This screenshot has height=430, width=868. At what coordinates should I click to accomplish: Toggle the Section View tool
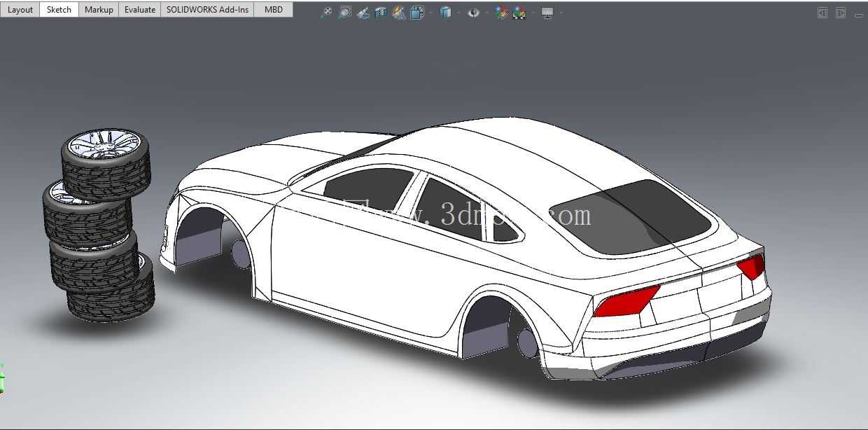(381, 12)
